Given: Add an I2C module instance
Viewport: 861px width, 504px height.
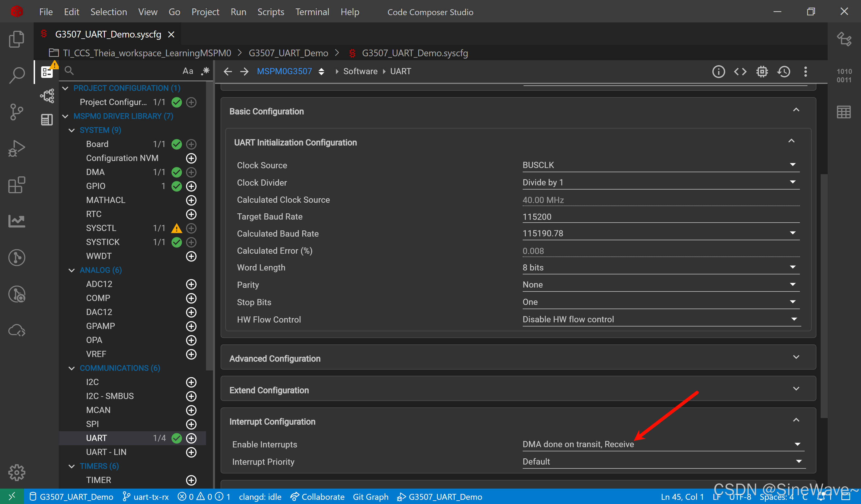Looking at the screenshot, I should click(191, 382).
